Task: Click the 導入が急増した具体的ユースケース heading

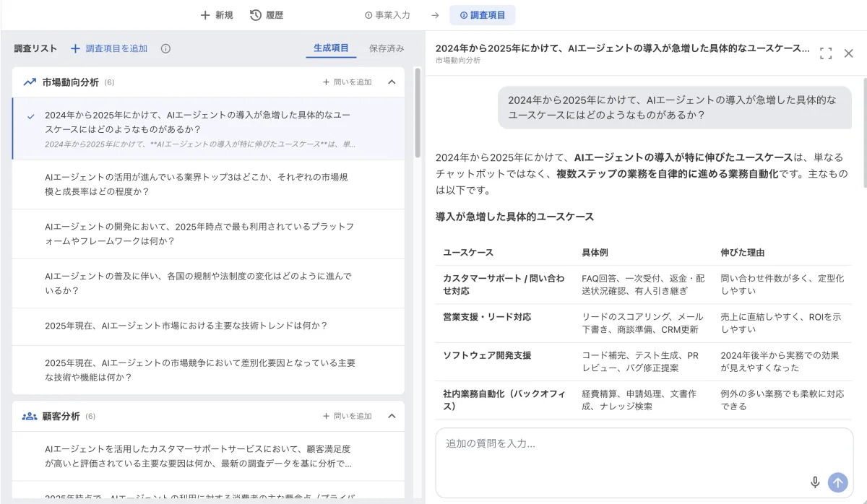Action: (x=514, y=217)
